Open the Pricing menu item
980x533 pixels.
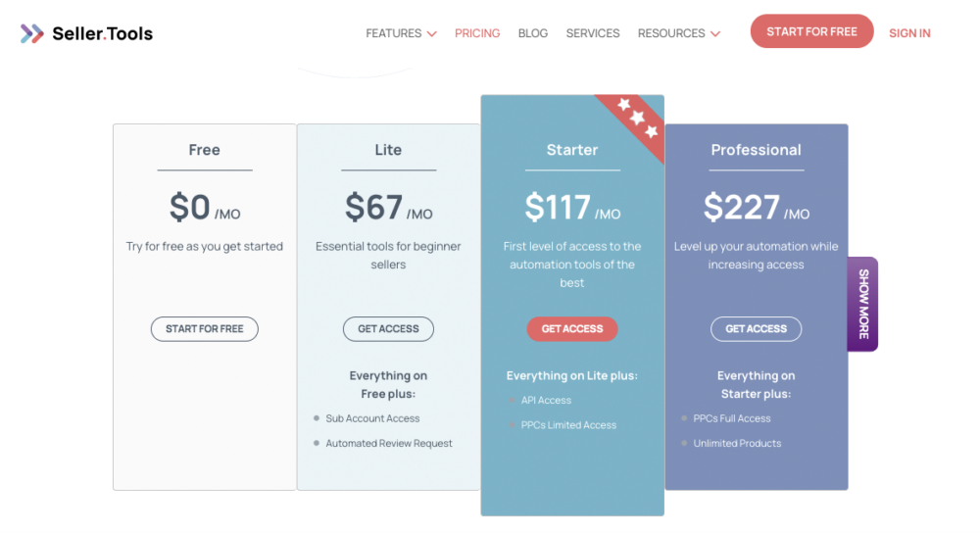[477, 33]
